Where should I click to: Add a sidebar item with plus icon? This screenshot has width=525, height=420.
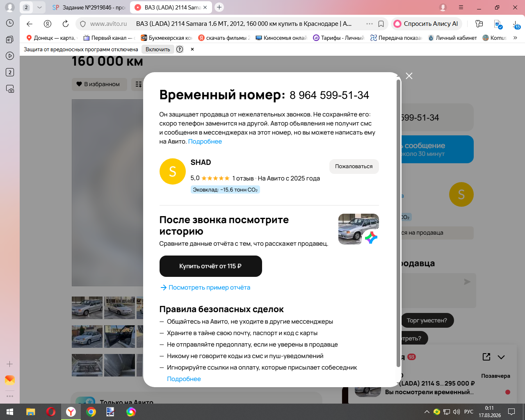10,364
